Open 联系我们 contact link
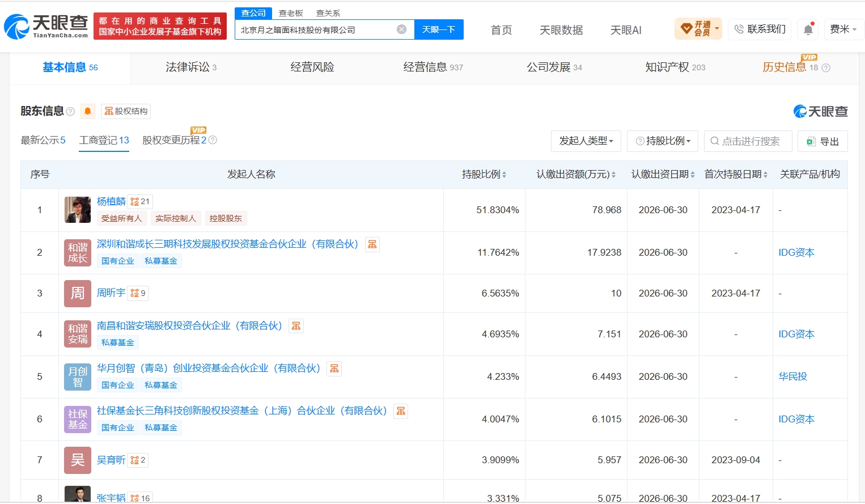Screen dimensions: 865x504 click(760, 29)
